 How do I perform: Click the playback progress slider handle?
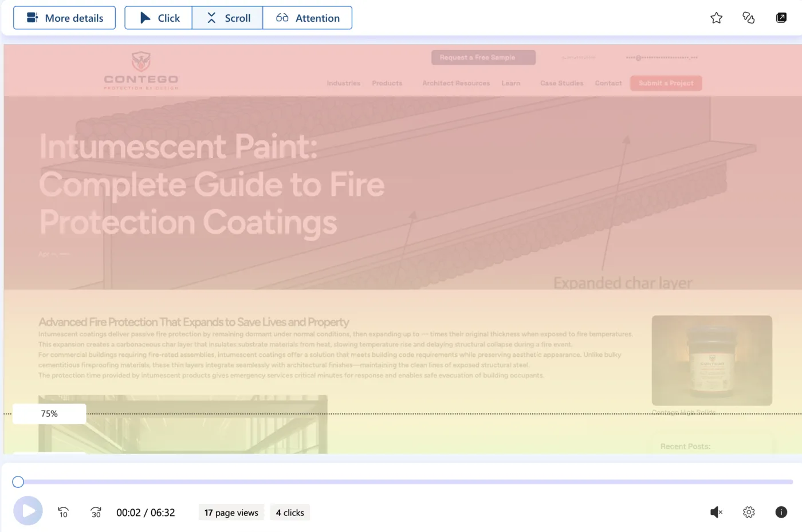[x=18, y=482]
